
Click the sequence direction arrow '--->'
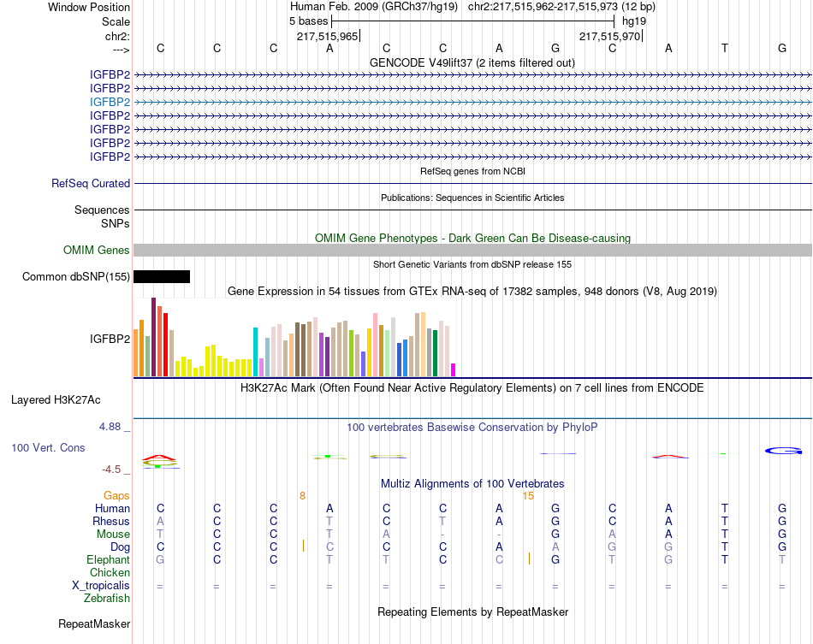[x=121, y=50]
